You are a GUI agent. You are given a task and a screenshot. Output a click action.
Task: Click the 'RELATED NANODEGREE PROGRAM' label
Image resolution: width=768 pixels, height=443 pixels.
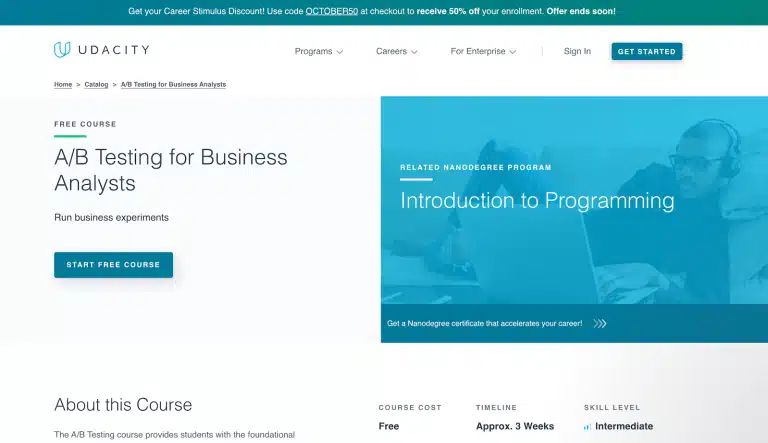coord(476,168)
